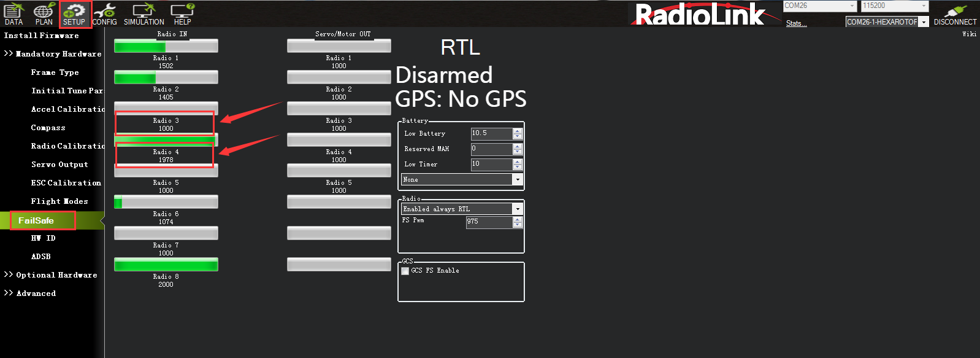This screenshot has width=980, height=358.
Task: Click the RadioLink logo
Action: [699, 14]
